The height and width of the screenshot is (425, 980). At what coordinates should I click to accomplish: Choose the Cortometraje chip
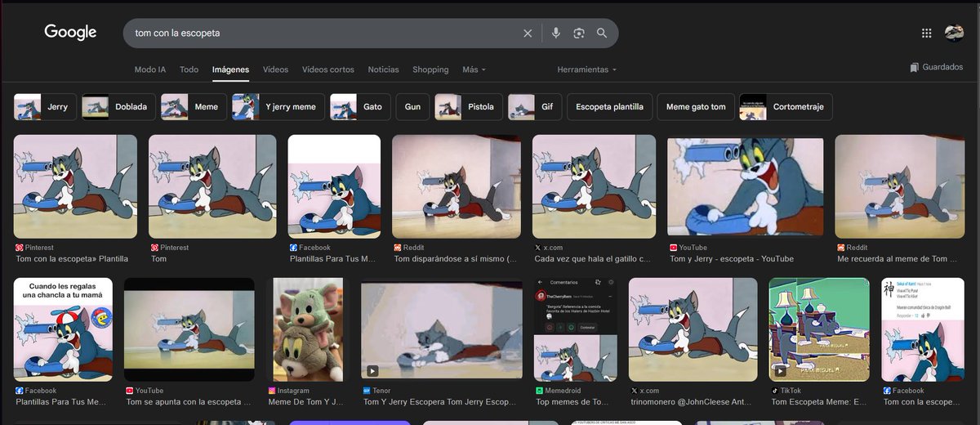pyautogui.click(x=786, y=107)
